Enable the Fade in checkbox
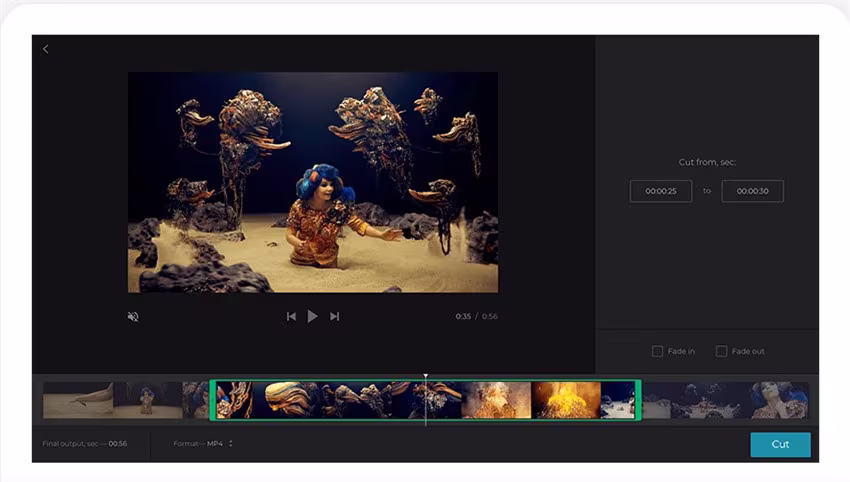The image size is (850, 482). [657, 351]
